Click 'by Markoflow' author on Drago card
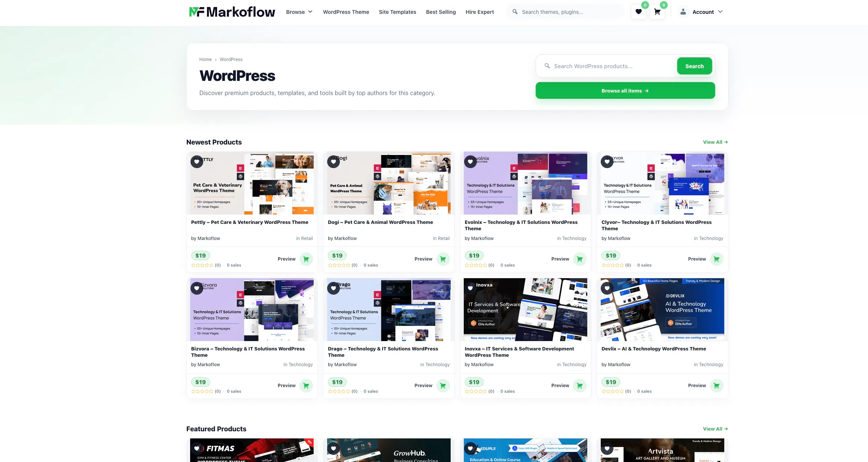This screenshot has height=462, width=868. (x=342, y=365)
